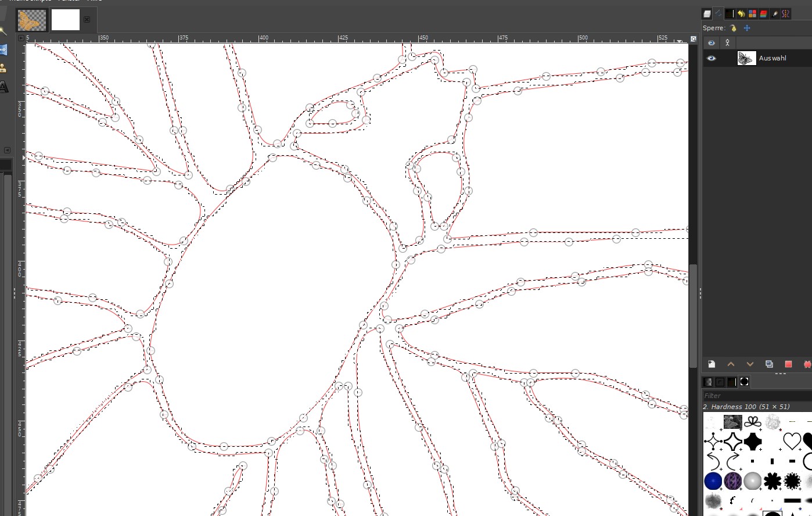The width and height of the screenshot is (812, 516).
Task: Choose the three-loop clover brush
Action: pyautogui.click(x=753, y=422)
